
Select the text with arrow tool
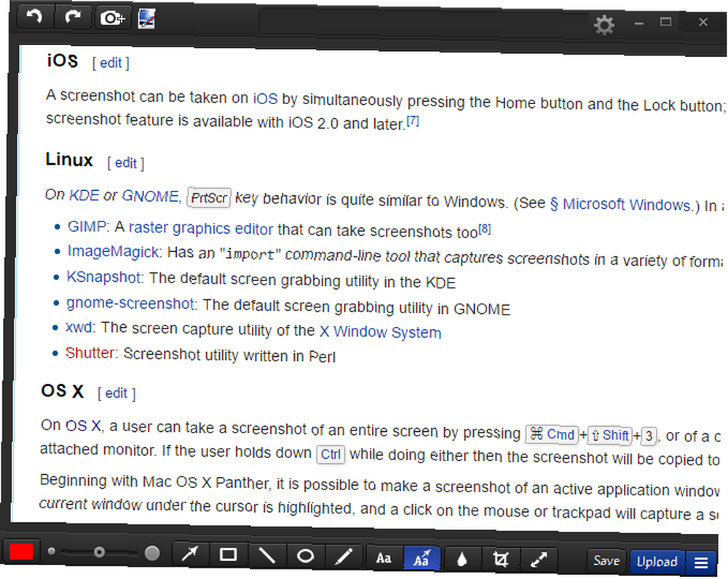(422, 558)
